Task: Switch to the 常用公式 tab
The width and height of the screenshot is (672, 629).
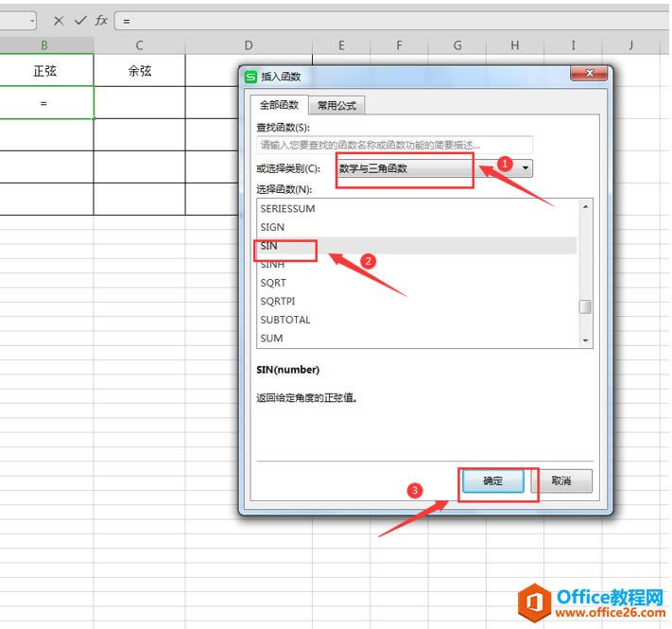Action: pyautogui.click(x=336, y=106)
